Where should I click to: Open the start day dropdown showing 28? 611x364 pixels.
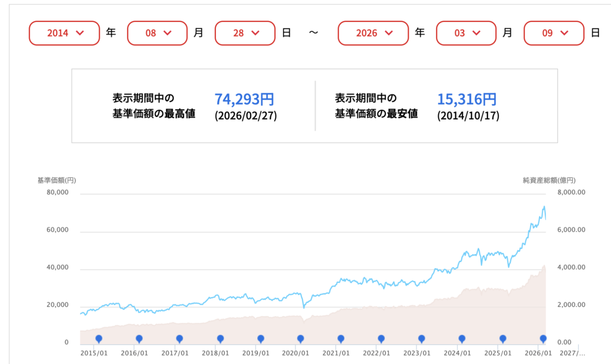(x=245, y=33)
